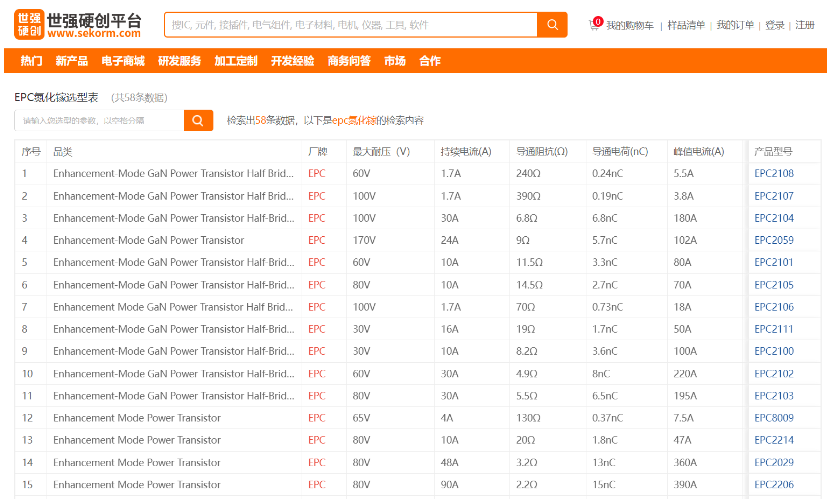This screenshot has width=833, height=501.
Task: Click the EPC brand in row 12
Action: coord(317,418)
